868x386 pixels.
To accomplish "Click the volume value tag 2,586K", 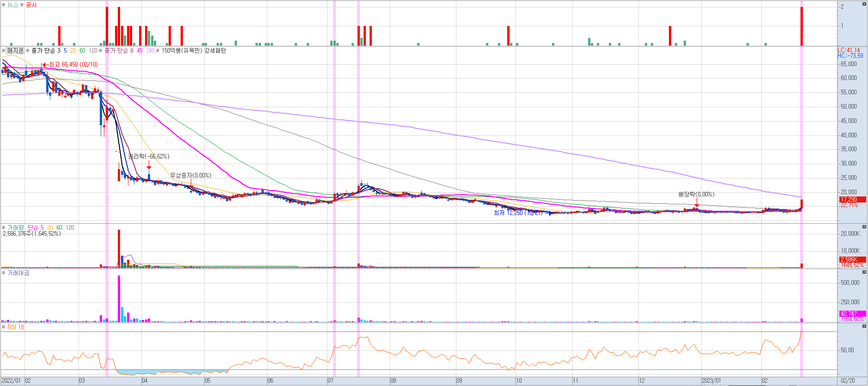I will tap(852, 259).
